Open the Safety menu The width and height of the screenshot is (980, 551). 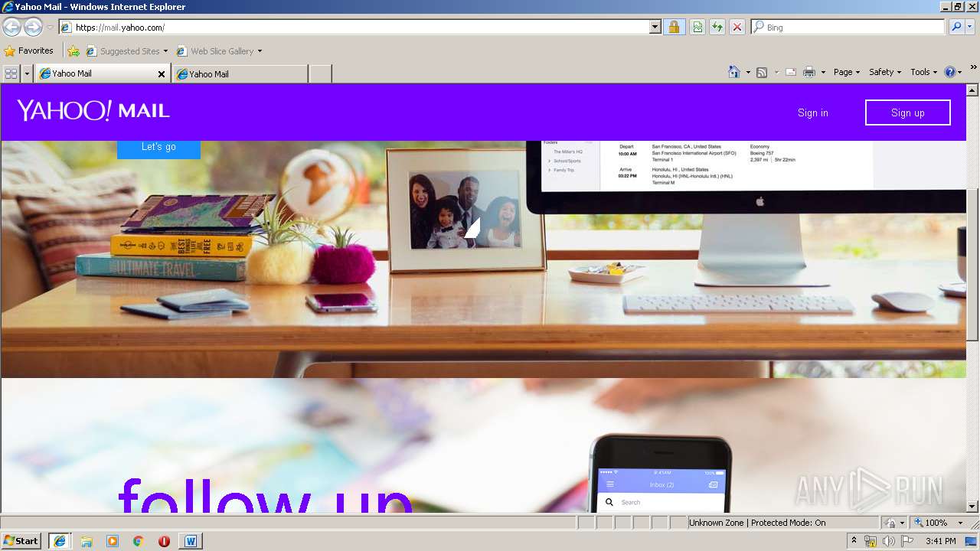click(x=885, y=72)
